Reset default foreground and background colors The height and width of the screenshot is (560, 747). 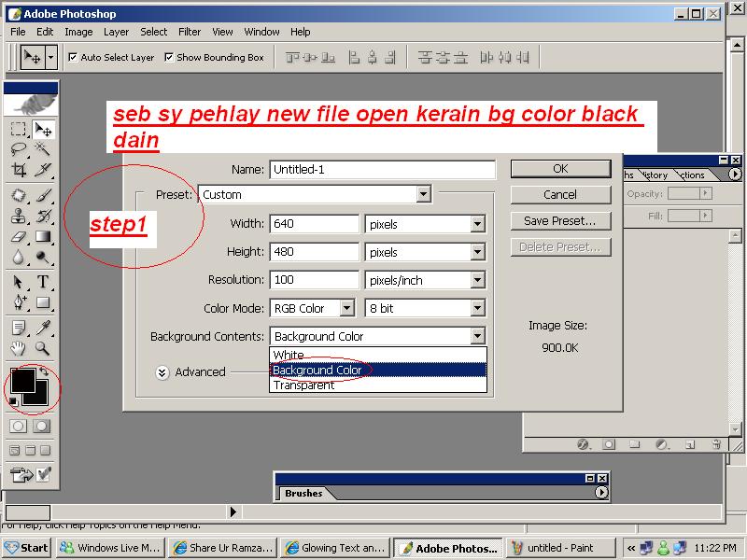tap(14, 402)
